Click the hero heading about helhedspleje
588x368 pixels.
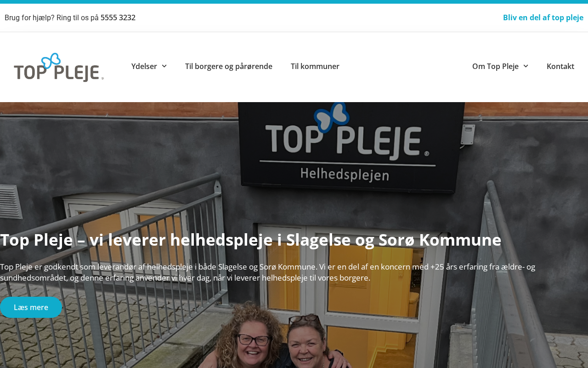(x=250, y=240)
